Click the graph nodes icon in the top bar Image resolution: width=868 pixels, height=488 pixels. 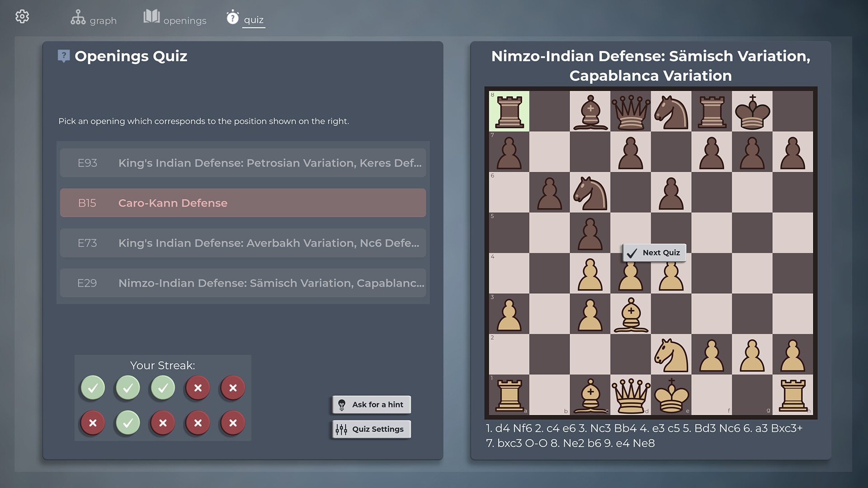[x=78, y=16]
